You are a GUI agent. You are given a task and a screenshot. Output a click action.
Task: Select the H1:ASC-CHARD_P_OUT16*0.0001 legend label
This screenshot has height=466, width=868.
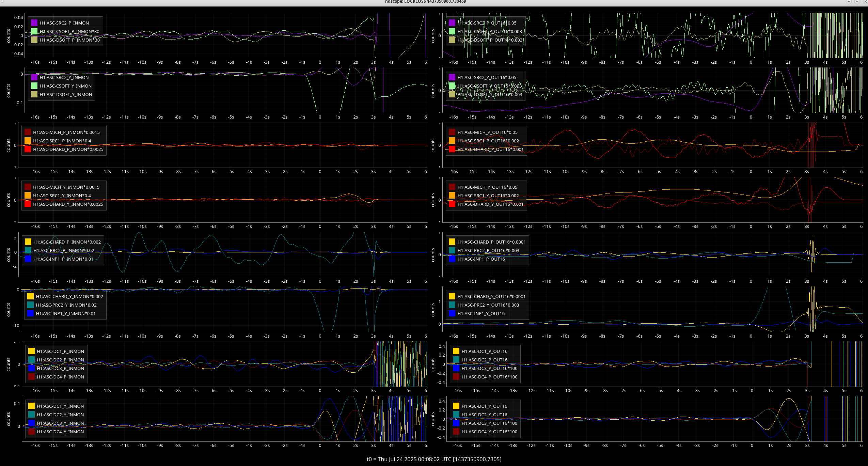tap(492, 242)
